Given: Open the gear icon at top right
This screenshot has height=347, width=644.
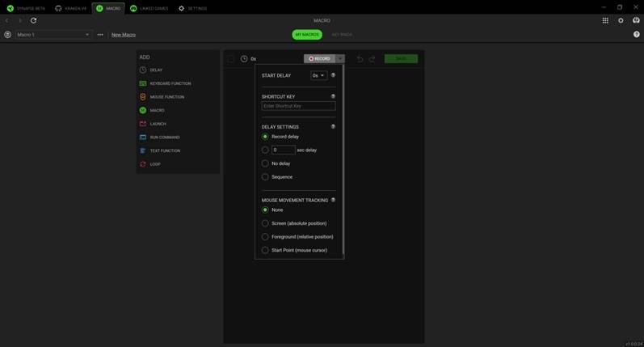Looking at the screenshot, I should pos(621,20).
